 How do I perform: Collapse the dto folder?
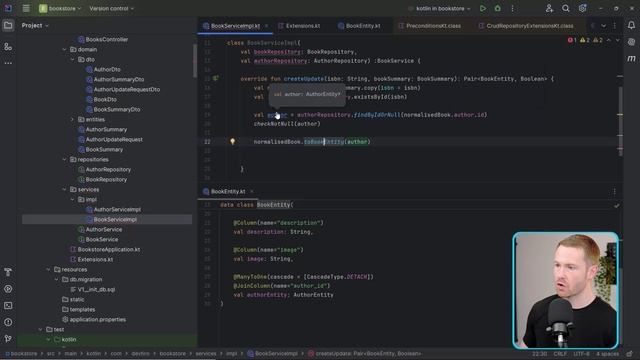tap(73, 60)
